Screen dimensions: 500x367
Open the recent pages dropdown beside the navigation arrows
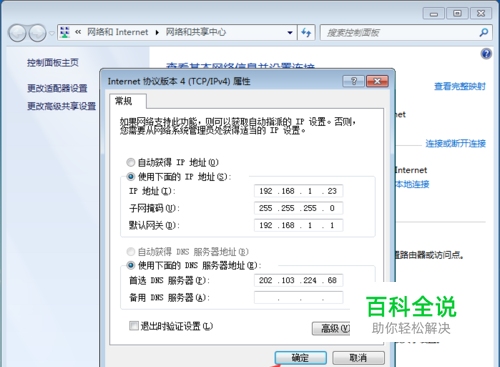click(x=52, y=33)
